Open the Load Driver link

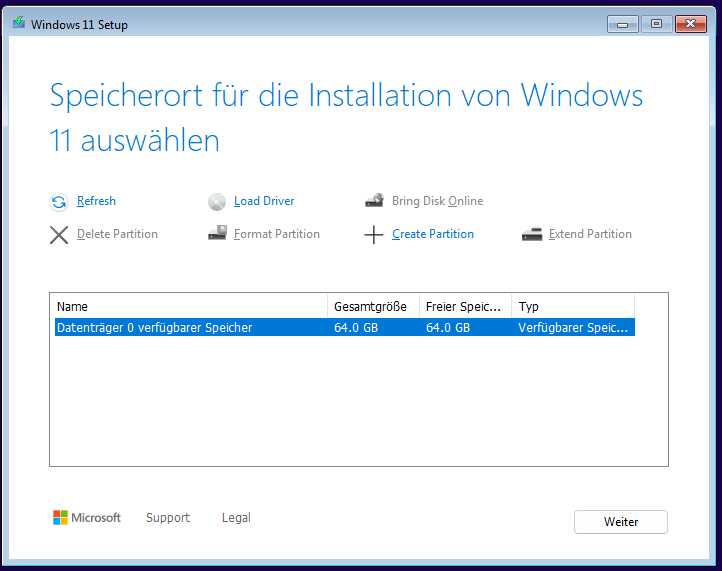[x=264, y=201]
